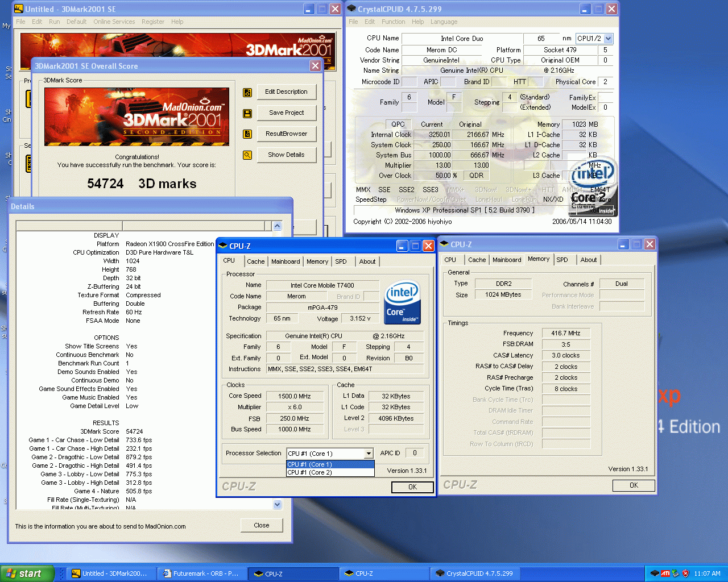This screenshot has height=582, width=728.
Task: Click the Edit Description button
Action: coord(287,92)
